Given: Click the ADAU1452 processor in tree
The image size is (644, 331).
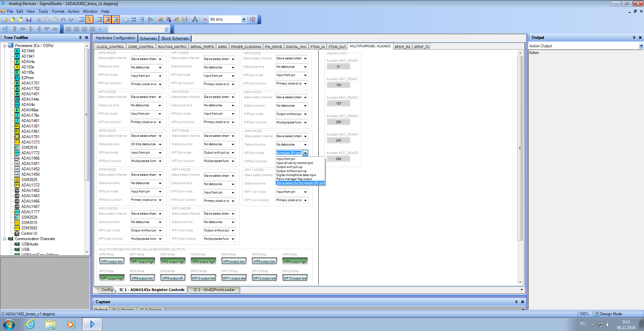Looking at the screenshot, I should [30, 169].
